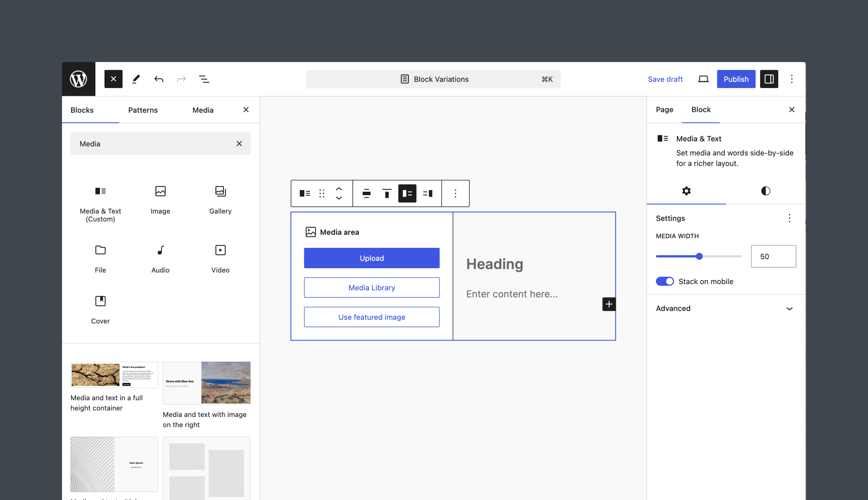This screenshot has width=868, height=500.
Task: Close the Settings sidebar
Action: [x=791, y=109]
